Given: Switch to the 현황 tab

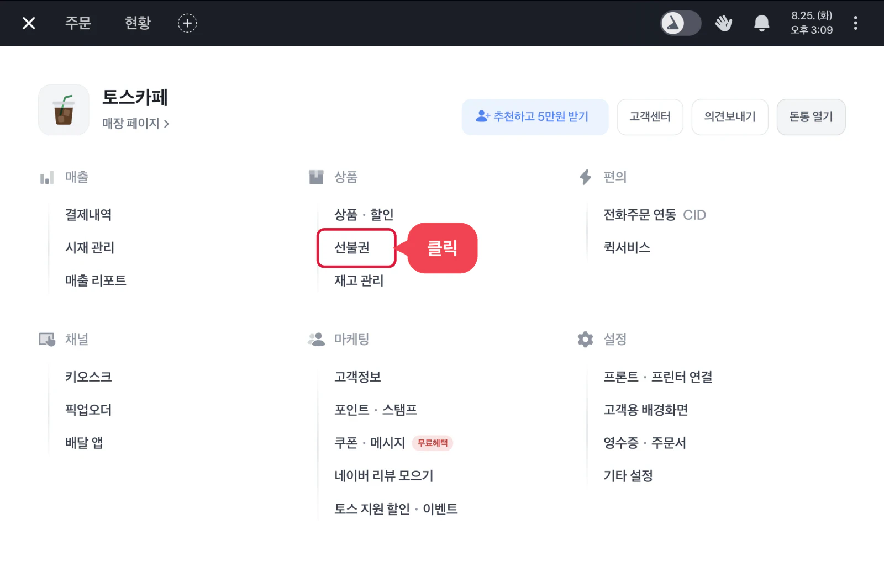Looking at the screenshot, I should point(138,23).
